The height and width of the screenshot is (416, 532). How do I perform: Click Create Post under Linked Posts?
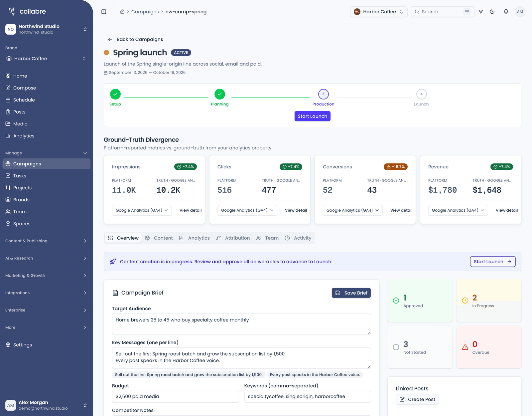coord(417,399)
